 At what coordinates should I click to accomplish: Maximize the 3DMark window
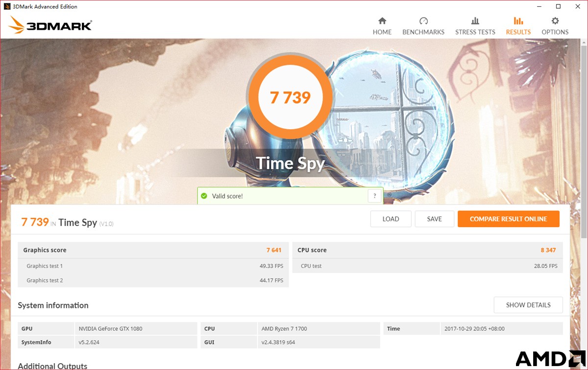tap(558, 6)
